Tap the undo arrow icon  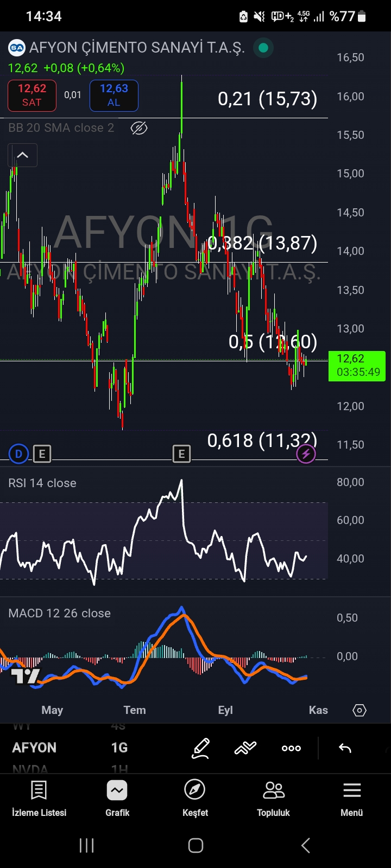[x=345, y=748]
